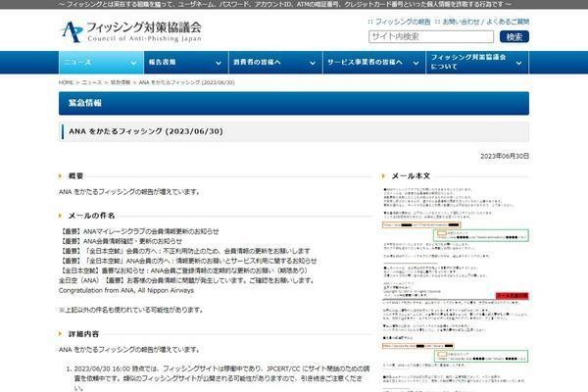Click the 詳細内容 heading
This screenshot has height=392, width=588.
83,334
